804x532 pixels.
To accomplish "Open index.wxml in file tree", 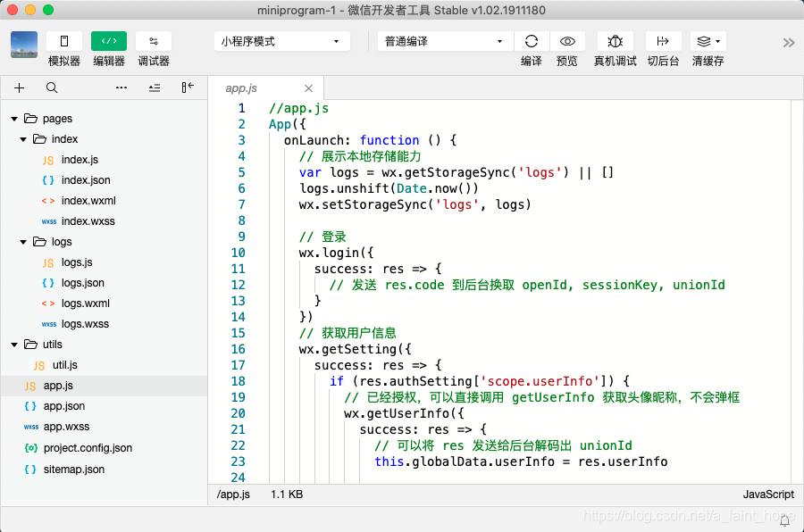I will click(104, 201).
